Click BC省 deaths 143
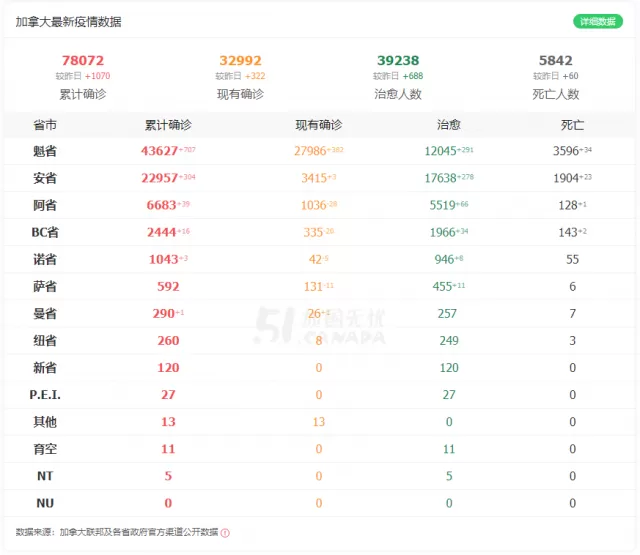 [x=568, y=232]
